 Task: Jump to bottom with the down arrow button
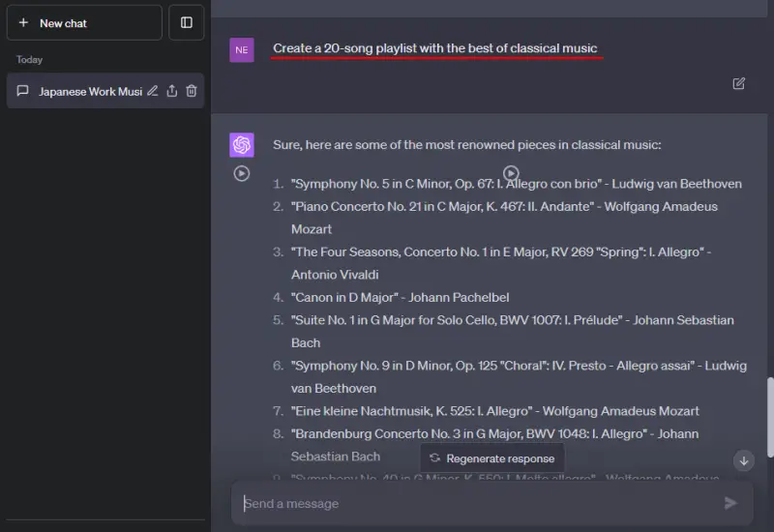(743, 460)
